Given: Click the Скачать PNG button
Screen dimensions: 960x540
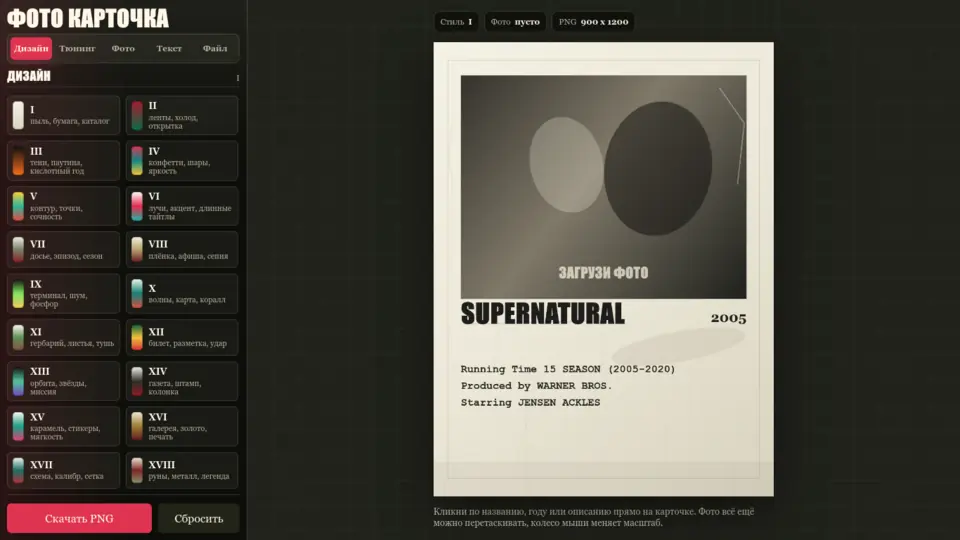Looking at the screenshot, I should point(79,518).
